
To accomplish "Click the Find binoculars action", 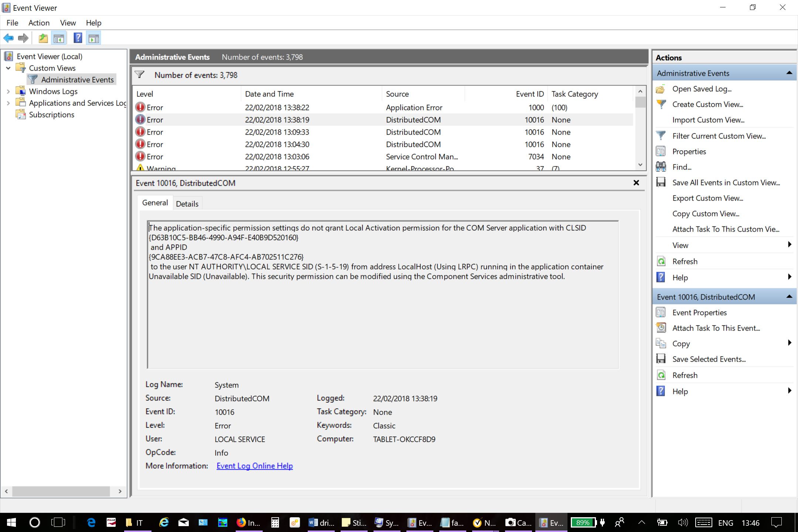I will point(682,167).
